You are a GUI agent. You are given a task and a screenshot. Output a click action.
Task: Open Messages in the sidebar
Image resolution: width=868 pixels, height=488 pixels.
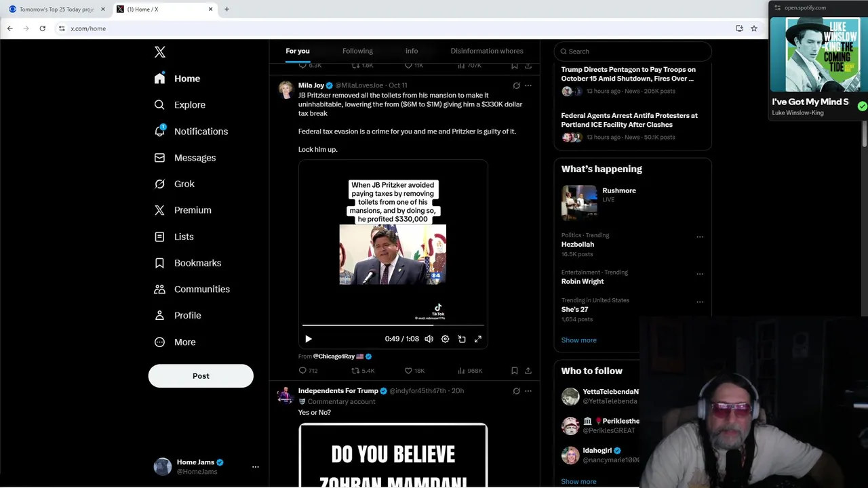pyautogui.click(x=185, y=158)
